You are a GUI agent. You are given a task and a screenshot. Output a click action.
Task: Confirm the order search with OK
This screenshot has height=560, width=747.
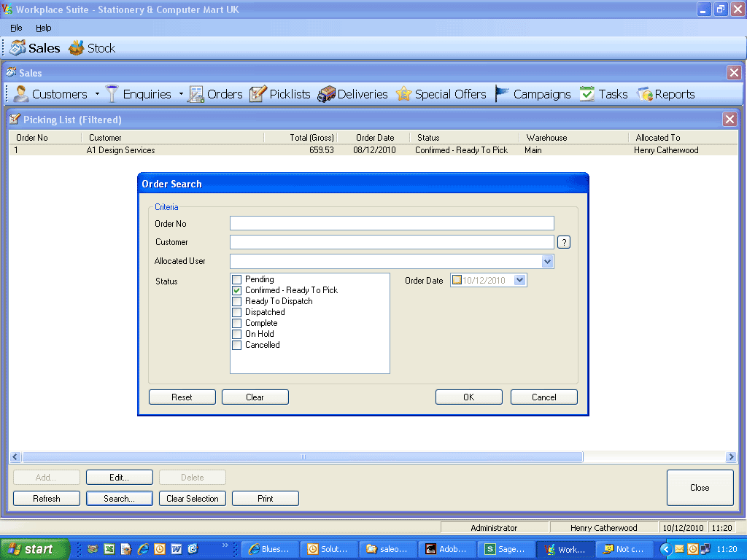tap(469, 397)
